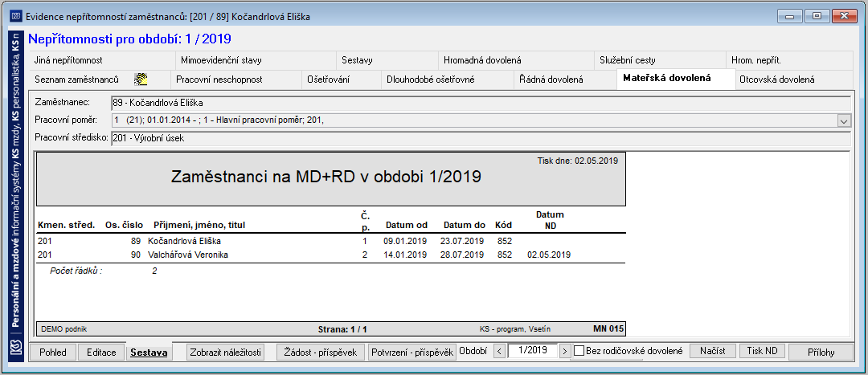Click the hand icon beside Seznam zaměstnanců

point(141,79)
